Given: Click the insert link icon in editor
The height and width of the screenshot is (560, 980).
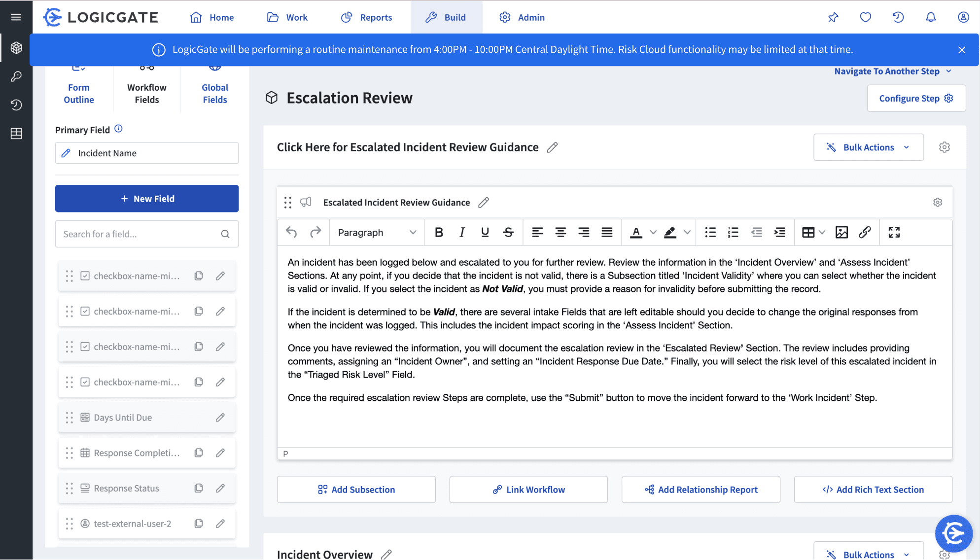Looking at the screenshot, I should (865, 232).
